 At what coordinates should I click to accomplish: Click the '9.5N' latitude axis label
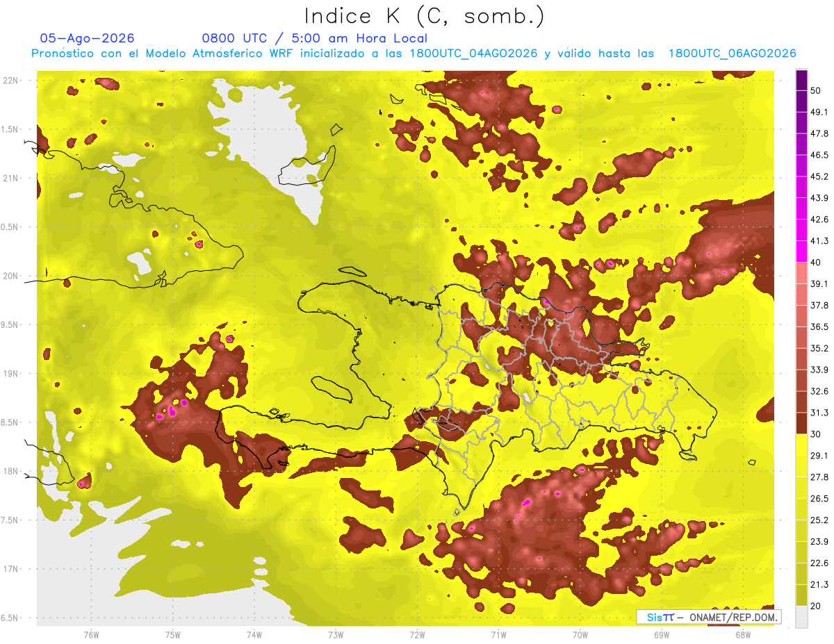click(x=10, y=324)
